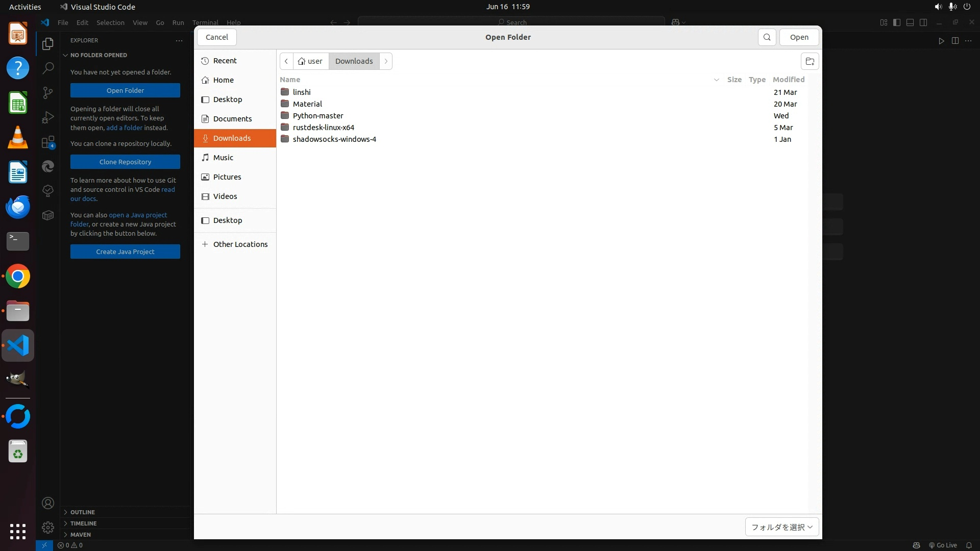Toggle the primary sidebar layout icon
This screenshot has height=551, width=980.
coord(897,22)
